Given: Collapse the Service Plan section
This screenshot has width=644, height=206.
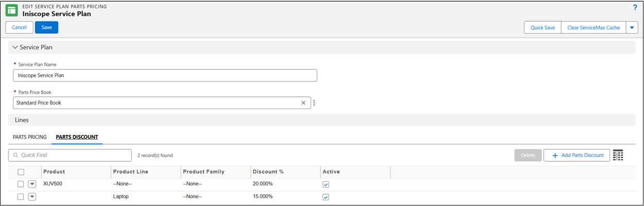Looking at the screenshot, I should pyautogui.click(x=15, y=47).
